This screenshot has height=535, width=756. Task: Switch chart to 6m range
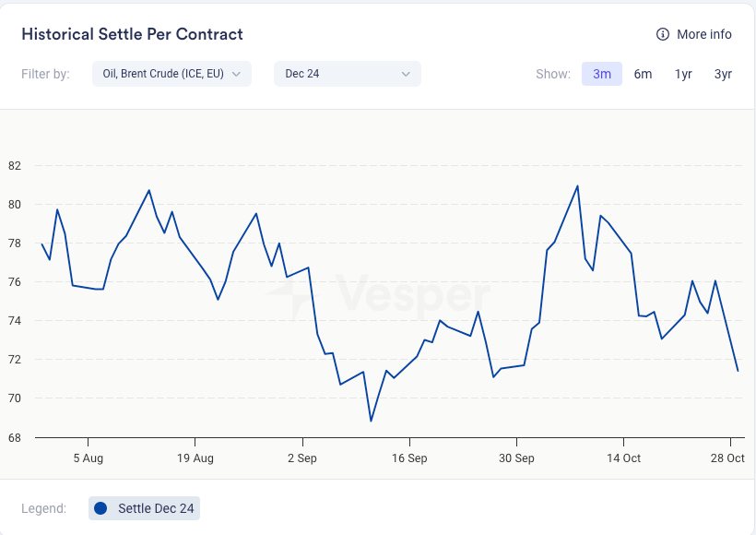(643, 74)
